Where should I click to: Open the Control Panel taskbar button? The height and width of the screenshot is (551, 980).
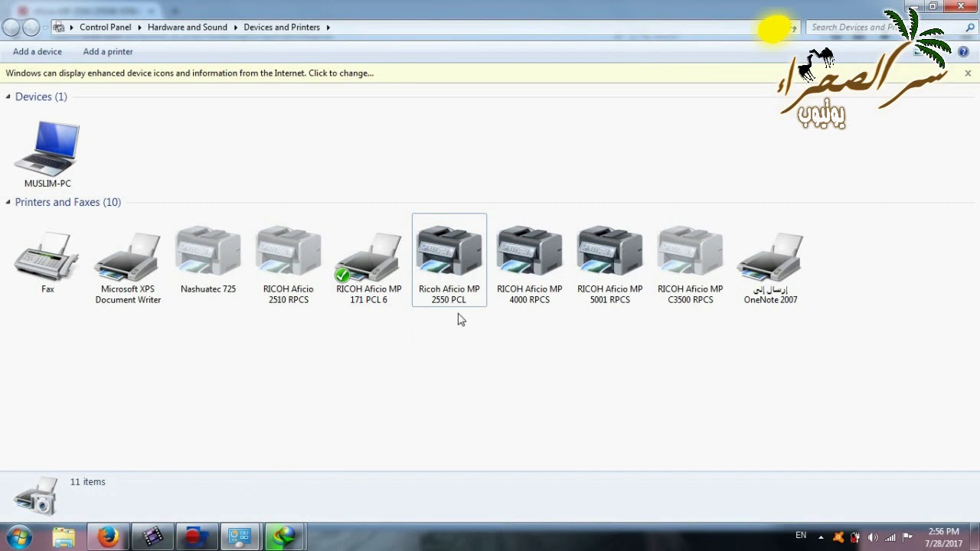240,537
